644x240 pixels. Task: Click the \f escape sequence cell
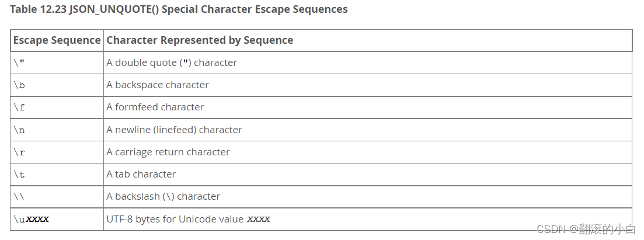pyautogui.click(x=57, y=107)
